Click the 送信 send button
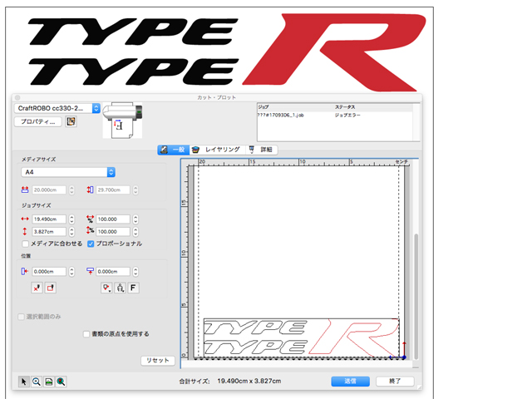Image resolution: width=532 pixels, height=399 pixels. [351, 381]
